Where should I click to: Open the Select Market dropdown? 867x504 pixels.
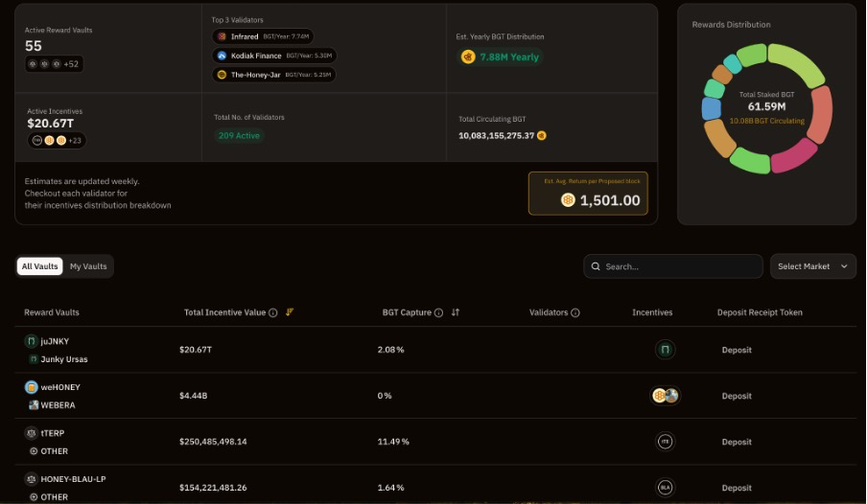click(813, 266)
